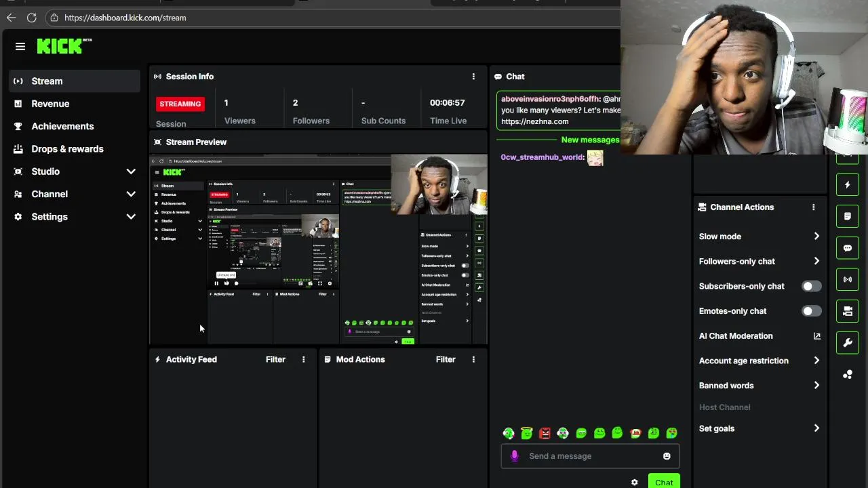
Task: Open the emoji picker smiley in the message box
Action: pos(667,456)
